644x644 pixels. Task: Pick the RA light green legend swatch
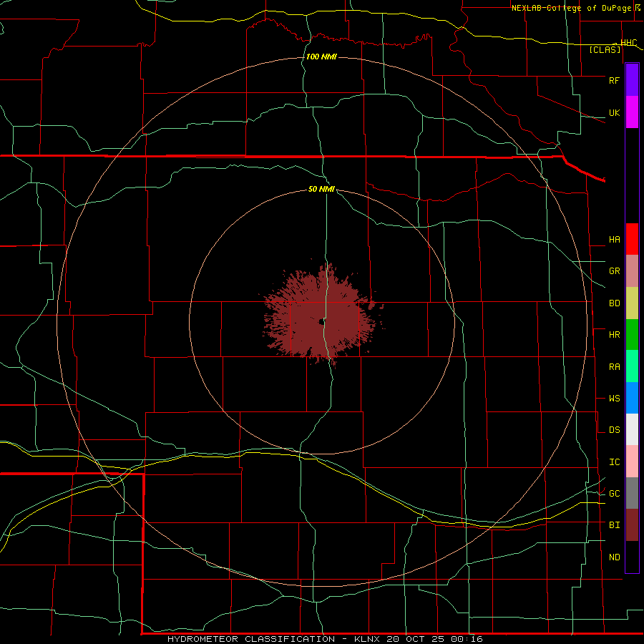632,366
